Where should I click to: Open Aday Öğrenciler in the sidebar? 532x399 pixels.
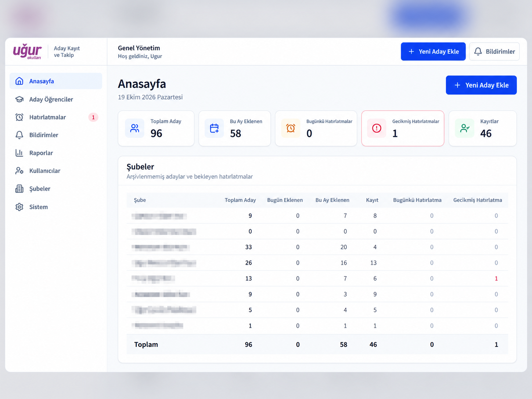click(x=56, y=99)
